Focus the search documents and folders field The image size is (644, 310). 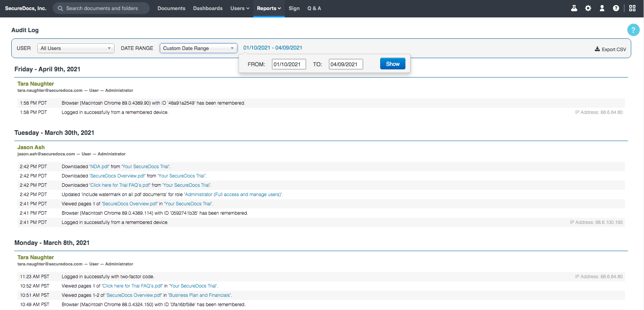click(x=101, y=8)
